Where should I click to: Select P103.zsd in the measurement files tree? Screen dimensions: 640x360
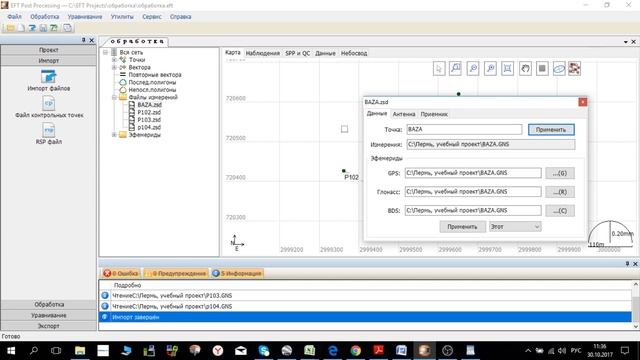click(149, 120)
